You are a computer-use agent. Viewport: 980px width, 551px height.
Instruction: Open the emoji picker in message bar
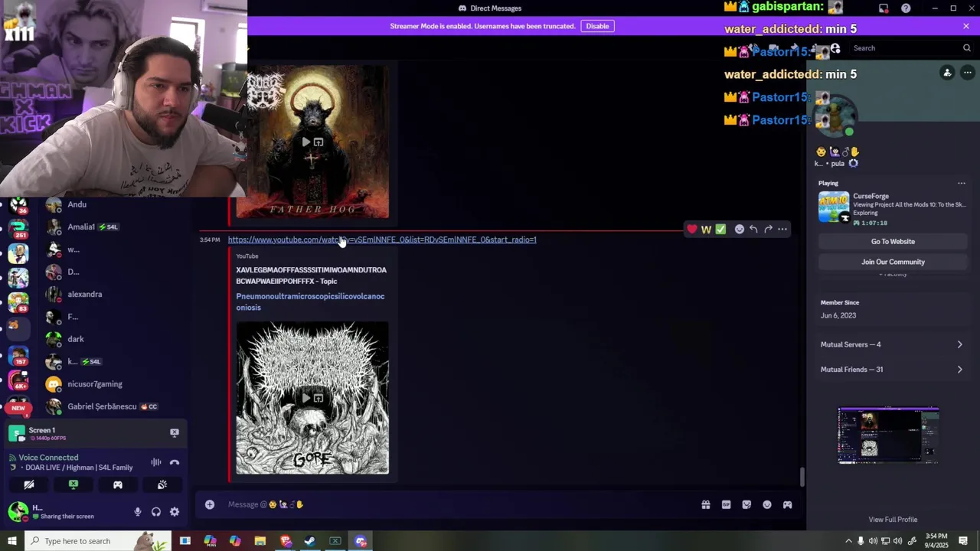767,504
